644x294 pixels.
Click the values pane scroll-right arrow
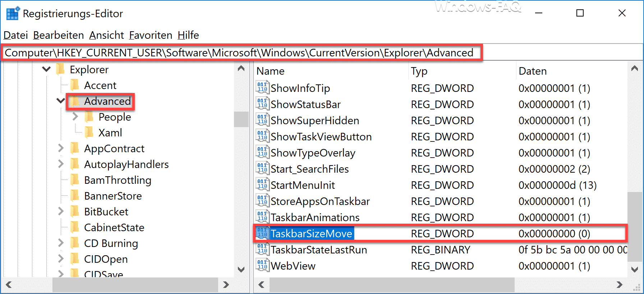[620, 285]
